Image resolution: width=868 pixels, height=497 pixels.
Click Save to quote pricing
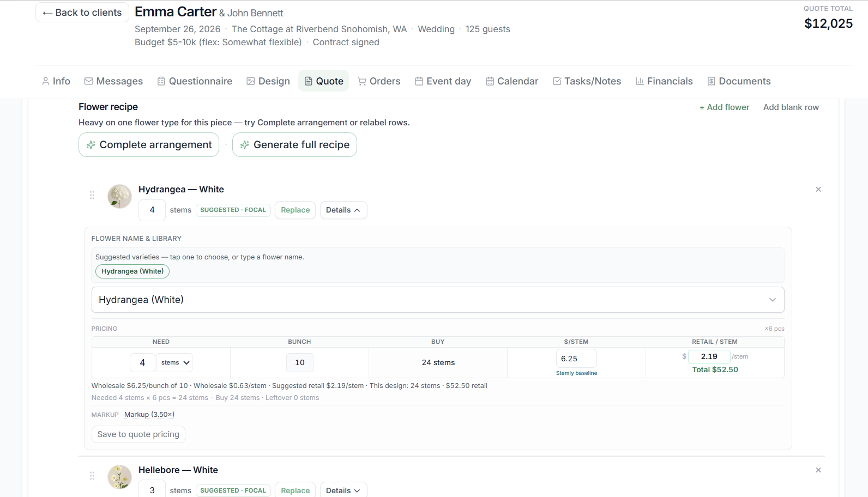tap(138, 434)
